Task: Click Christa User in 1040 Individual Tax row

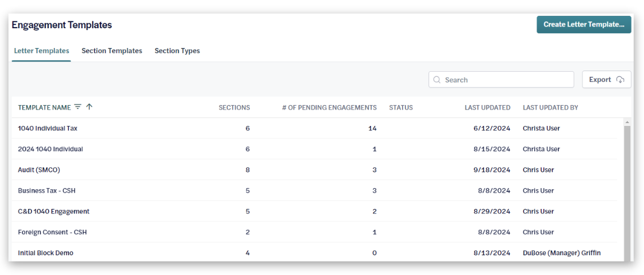Action: pos(541,128)
